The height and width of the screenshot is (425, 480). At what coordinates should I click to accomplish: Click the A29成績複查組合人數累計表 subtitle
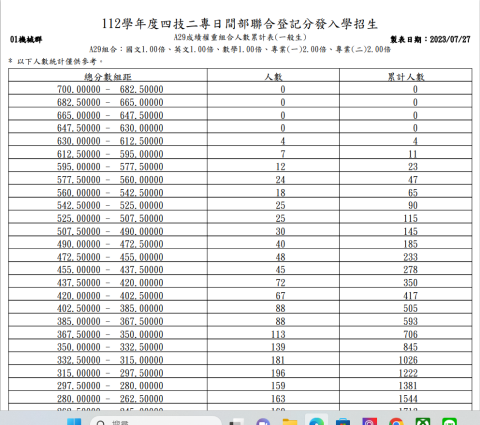tap(240, 37)
